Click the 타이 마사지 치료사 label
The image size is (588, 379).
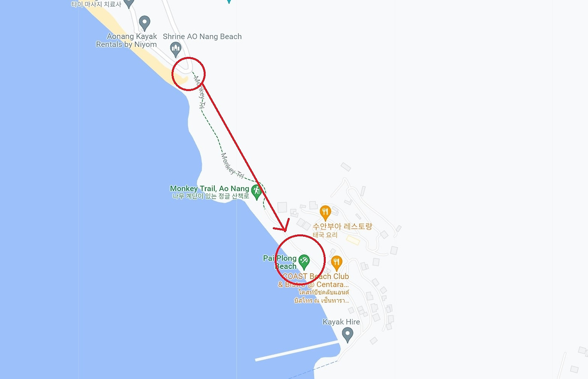click(96, 4)
